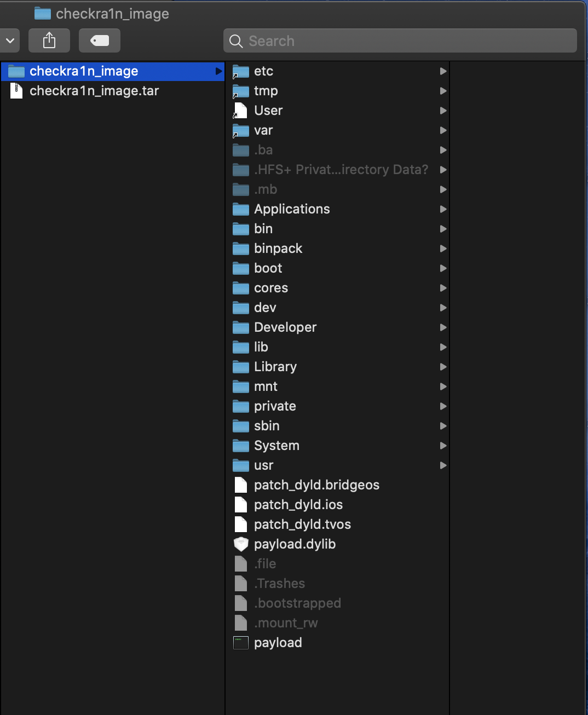Viewport: 588px width, 715px height.
Task: Select the mnt folder name
Action: click(x=266, y=387)
